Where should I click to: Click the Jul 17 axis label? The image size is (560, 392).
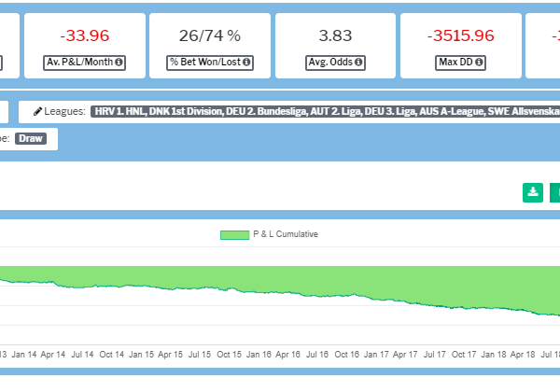click(x=435, y=355)
